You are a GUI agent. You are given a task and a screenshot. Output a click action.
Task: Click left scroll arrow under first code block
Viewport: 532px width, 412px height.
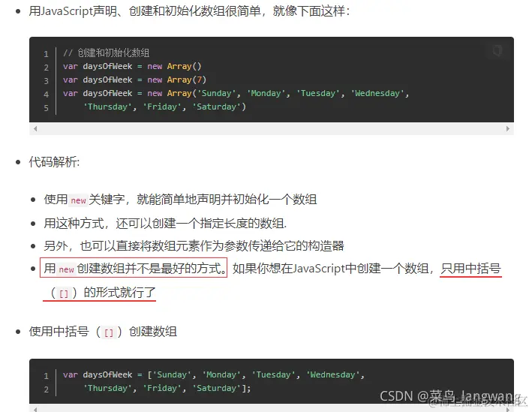click(35, 128)
